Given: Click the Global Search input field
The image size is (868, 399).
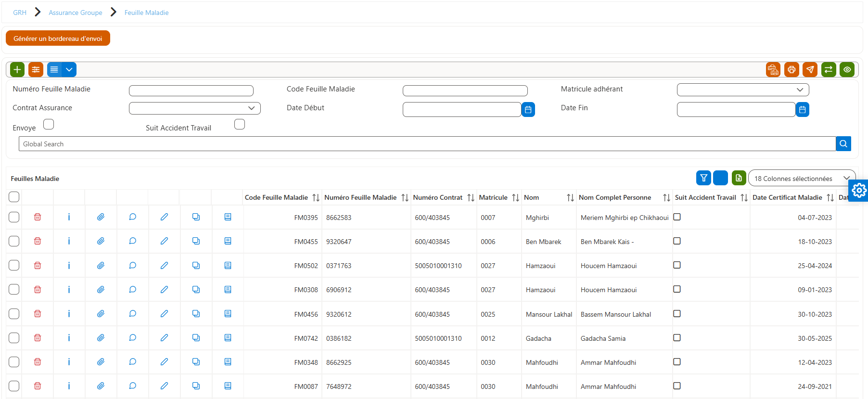Looking at the screenshot, I should [427, 144].
